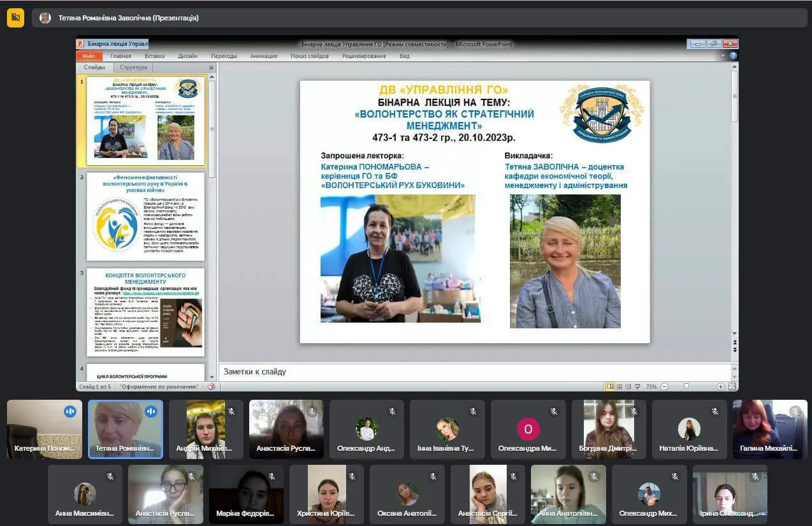
Task: Click the zoom out minus button
Action: (x=664, y=386)
